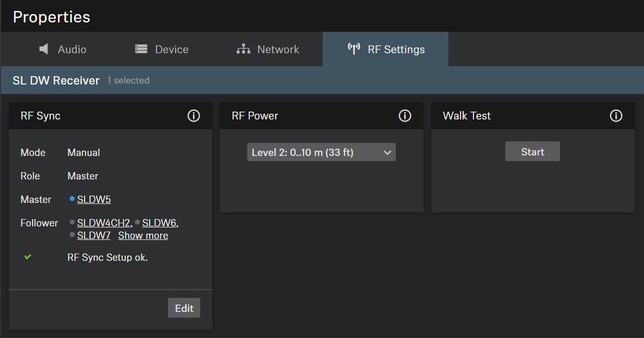Click the Walk Test info icon
This screenshot has height=338, width=644.
point(616,116)
